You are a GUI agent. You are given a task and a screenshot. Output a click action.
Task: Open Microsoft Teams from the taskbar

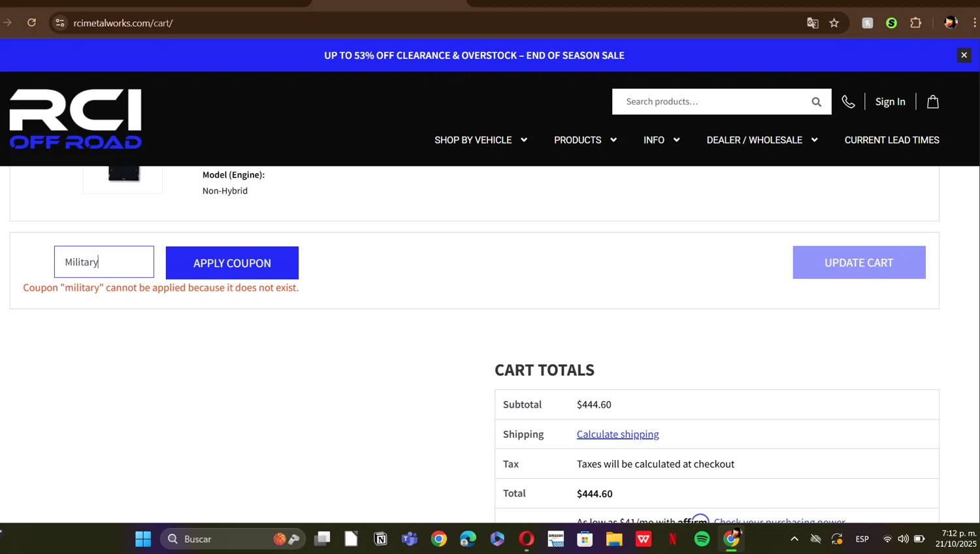(x=410, y=539)
